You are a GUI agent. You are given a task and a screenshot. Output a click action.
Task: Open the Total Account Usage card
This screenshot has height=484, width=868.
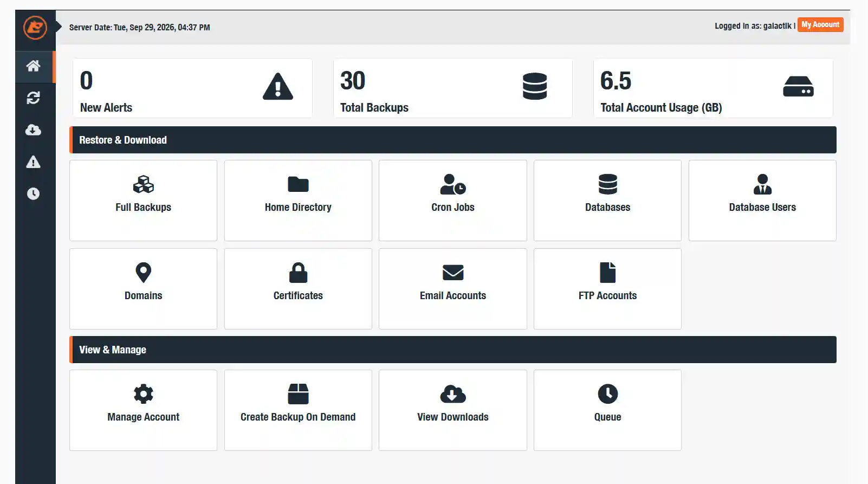(713, 88)
